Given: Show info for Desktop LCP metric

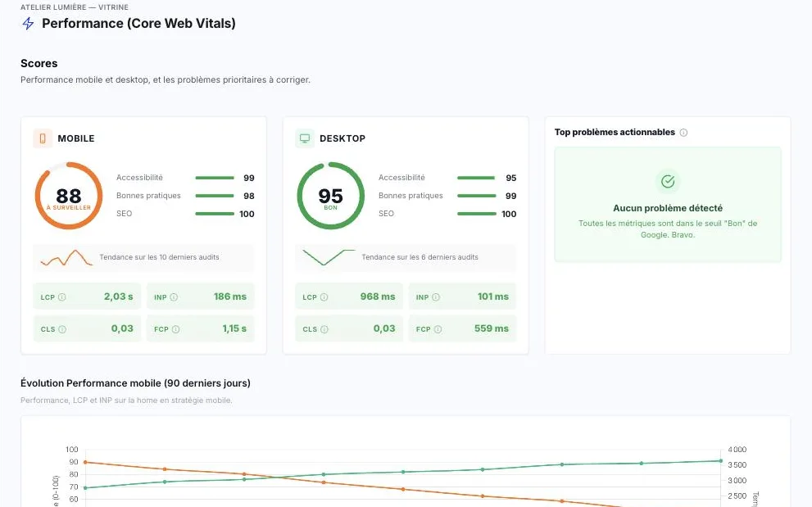Looking at the screenshot, I should click(324, 297).
